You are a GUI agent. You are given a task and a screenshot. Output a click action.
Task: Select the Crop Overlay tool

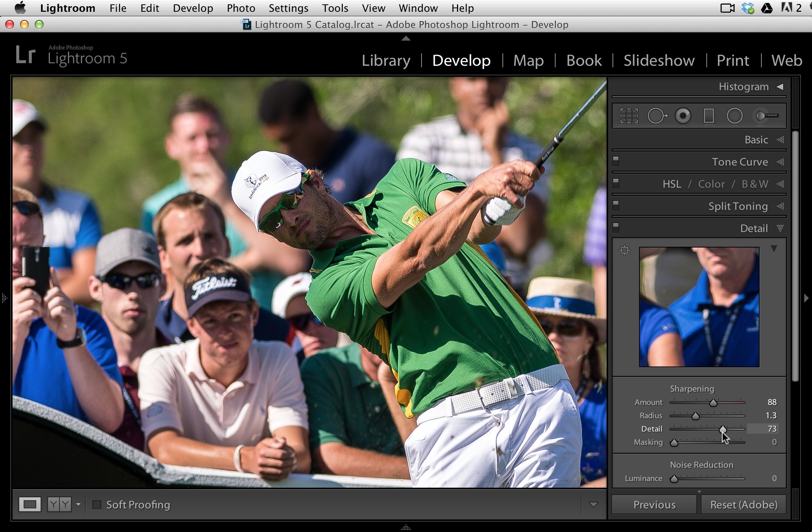629,116
